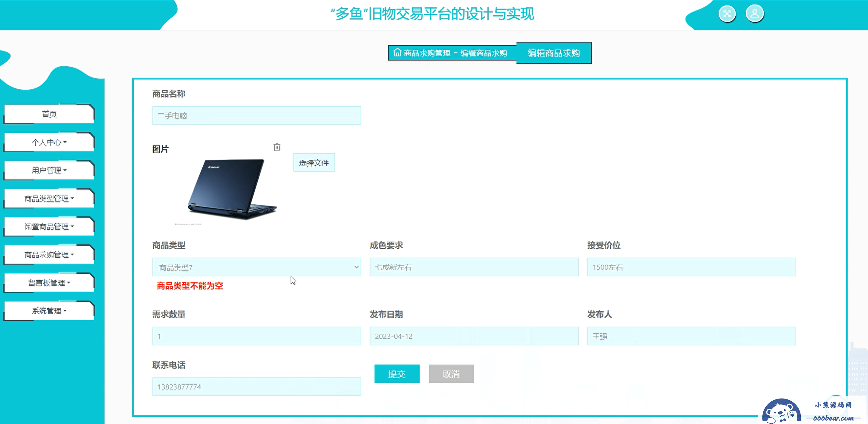Click the red 商品类型不能为空 error text
This screenshot has width=868, height=424.
(190, 286)
